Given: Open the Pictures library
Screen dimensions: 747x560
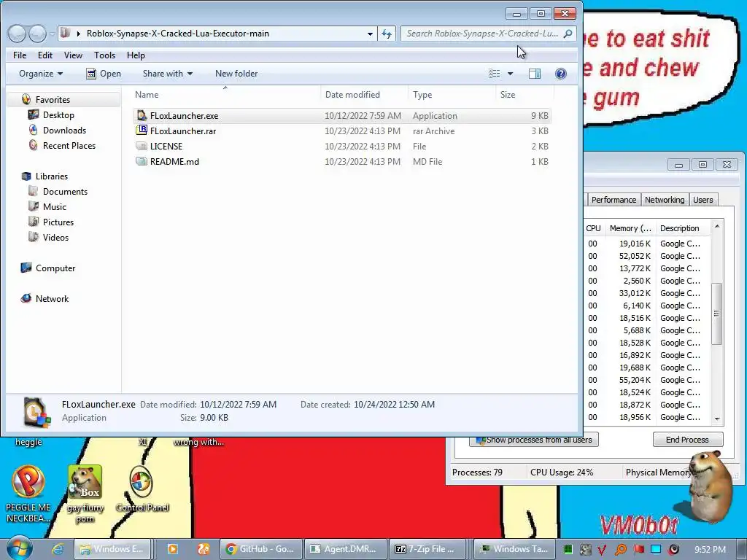Looking at the screenshot, I should [x=58, y=222].
